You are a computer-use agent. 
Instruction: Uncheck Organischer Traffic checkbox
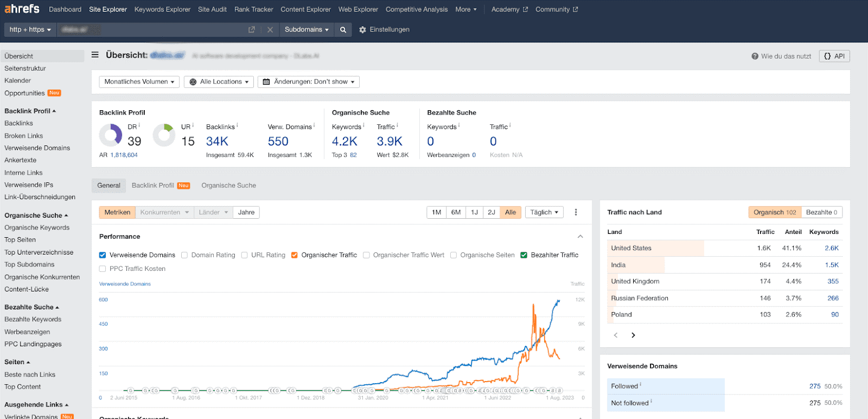pos(295,255)
